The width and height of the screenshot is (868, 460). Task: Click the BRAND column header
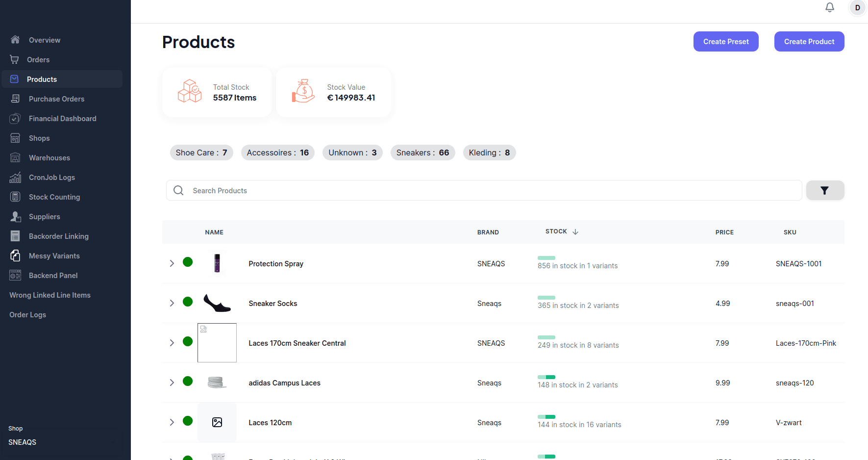coord(488,232)
